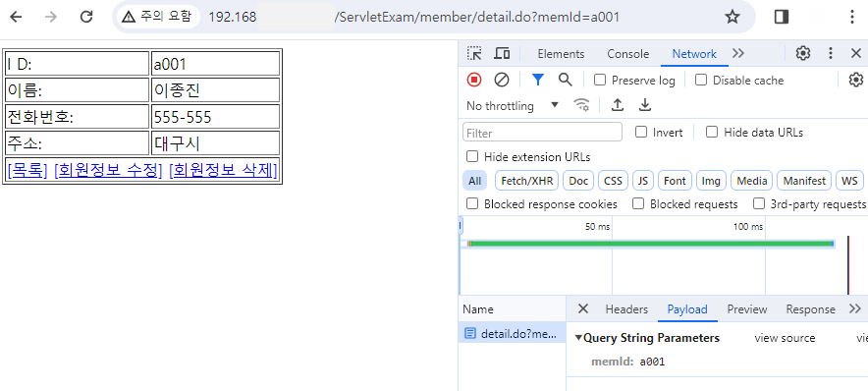Image resolution: width=868 pixels, height=391 pixels.
Task: Open the browser side panel icon
Action: click(x=781, y=17)
